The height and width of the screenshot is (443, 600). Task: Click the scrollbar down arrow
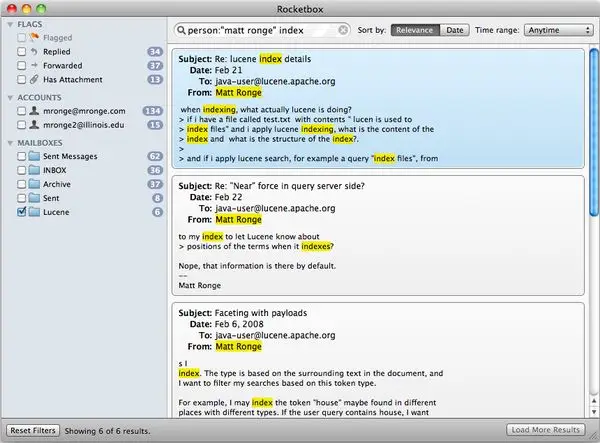[594, 412]
